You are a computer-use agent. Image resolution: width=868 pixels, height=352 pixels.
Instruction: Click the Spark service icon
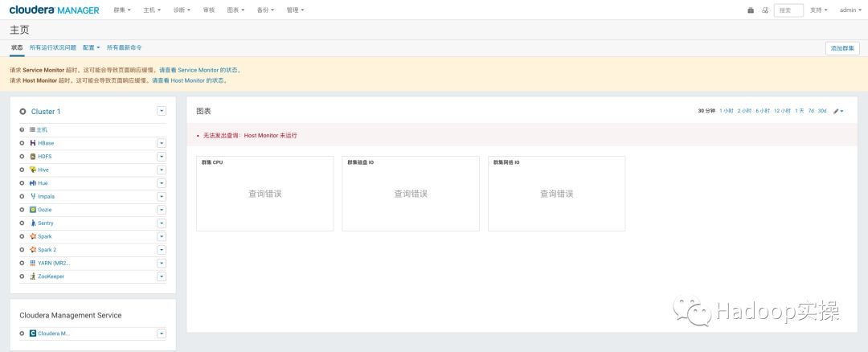33,235
